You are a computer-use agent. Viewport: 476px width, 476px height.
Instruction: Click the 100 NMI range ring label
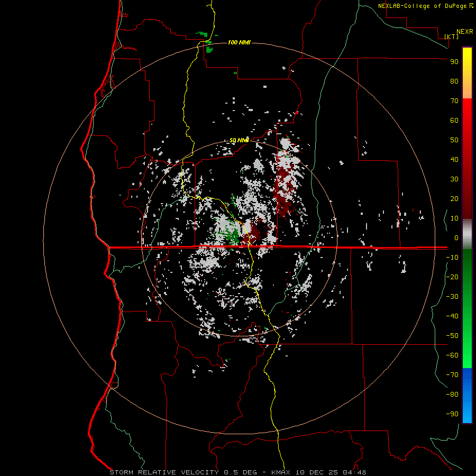239,42
